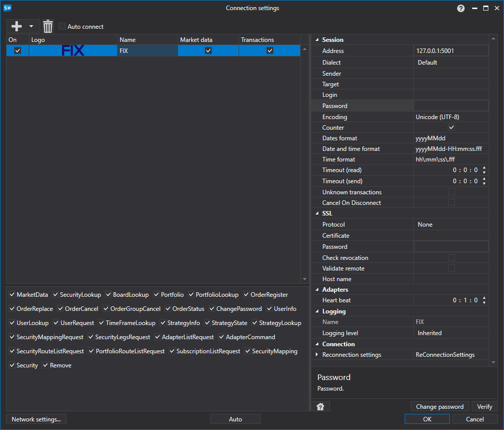Collapse the Logging section

click(x=317, y=311)
